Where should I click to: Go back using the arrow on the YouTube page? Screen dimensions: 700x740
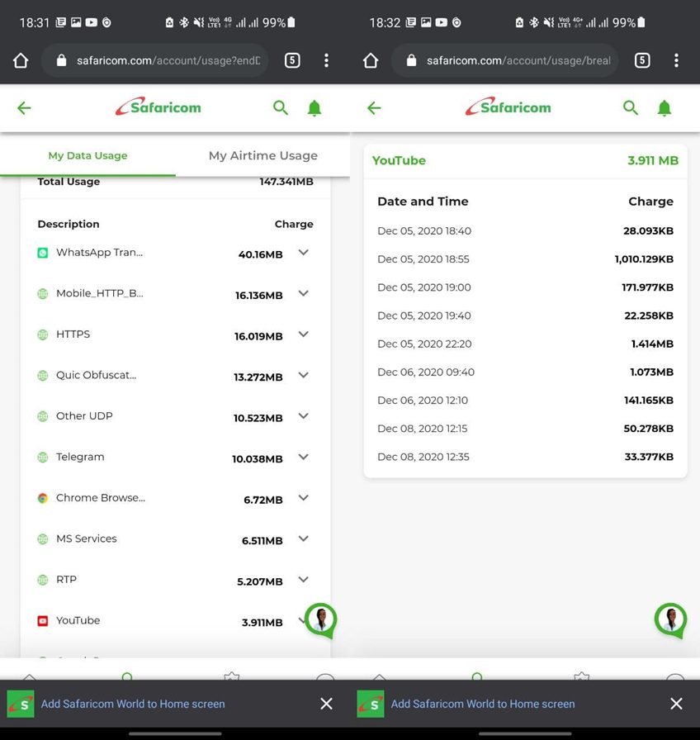(374, 108)
